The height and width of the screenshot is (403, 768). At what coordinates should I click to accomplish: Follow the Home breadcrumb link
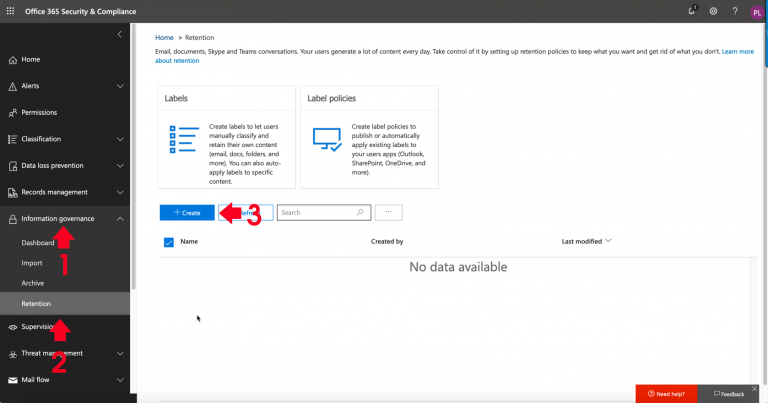tap(164, 37)
